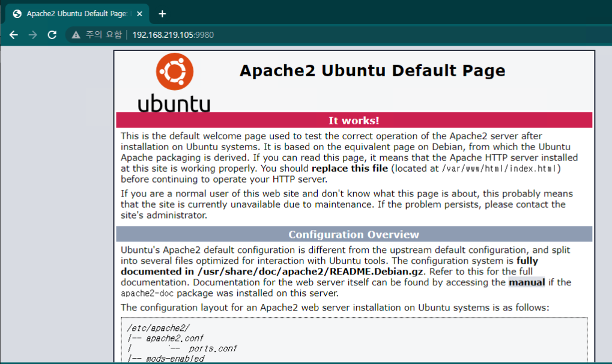Click the It works! banner

pyautogui.click(x=354, y=120)
